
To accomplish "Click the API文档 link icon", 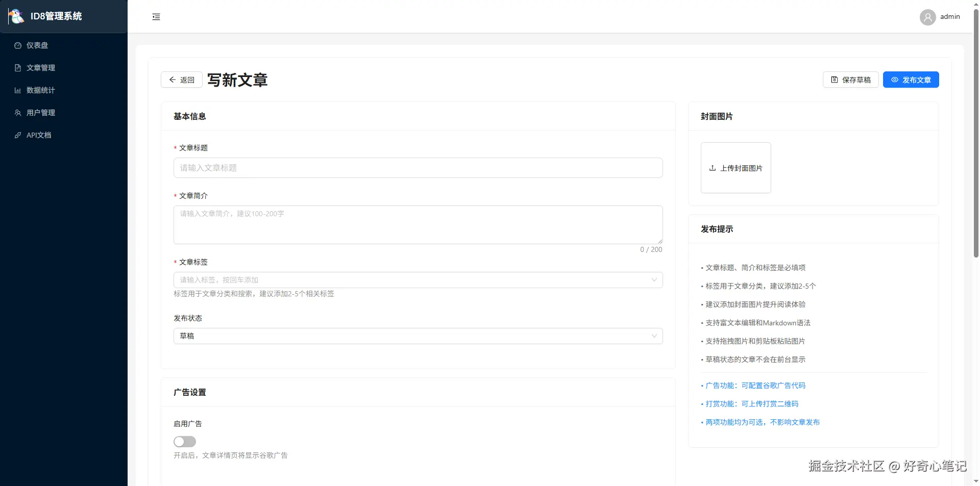I will pos(18,135).
